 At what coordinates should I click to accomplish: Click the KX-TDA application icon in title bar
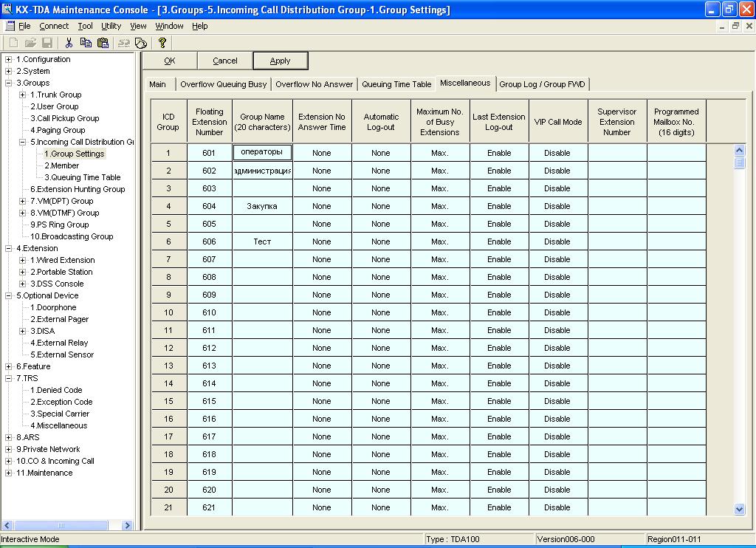click(x=7, y=9)
